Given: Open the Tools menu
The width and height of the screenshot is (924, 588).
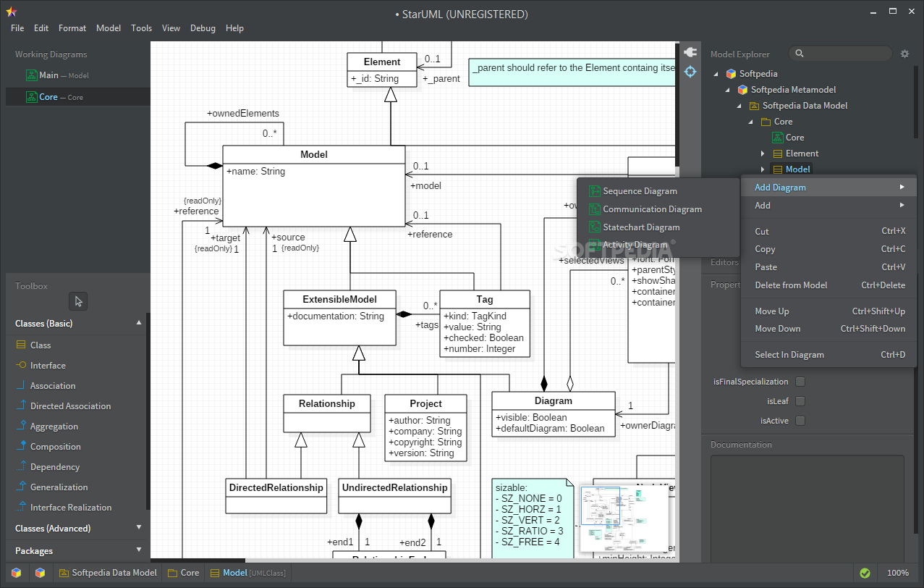Looking at the screenshot, I should 142,28.
